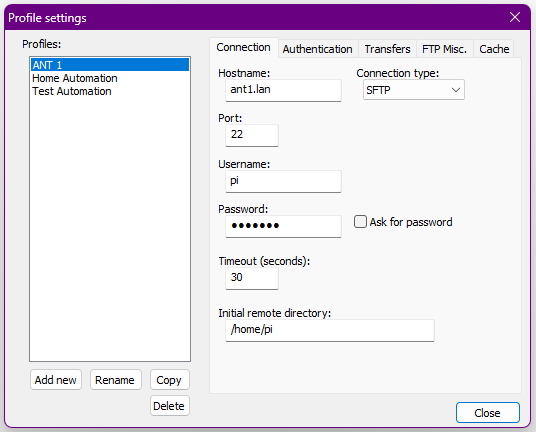Click the Add new button
The height and width of the screenshot is (432, 536).
56,380
